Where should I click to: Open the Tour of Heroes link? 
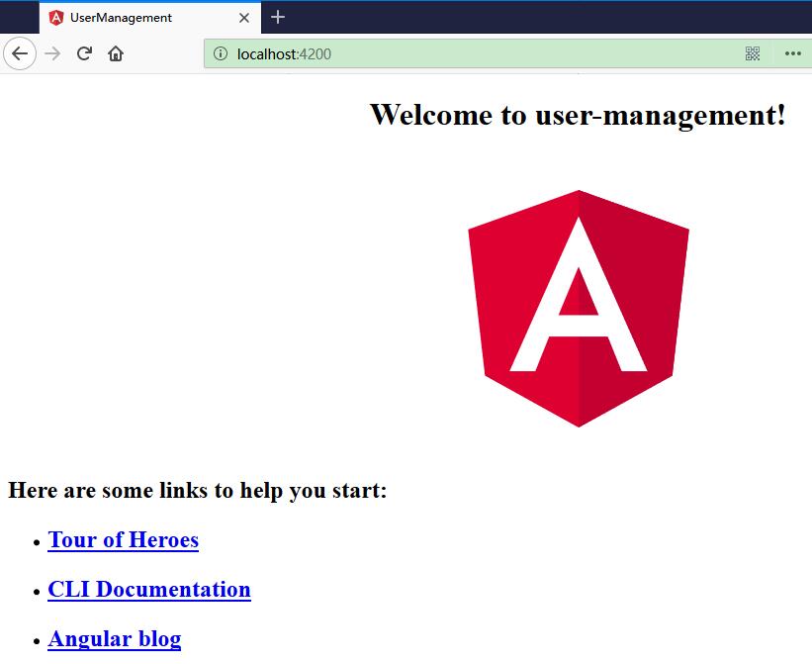click(x=123, y=540)
